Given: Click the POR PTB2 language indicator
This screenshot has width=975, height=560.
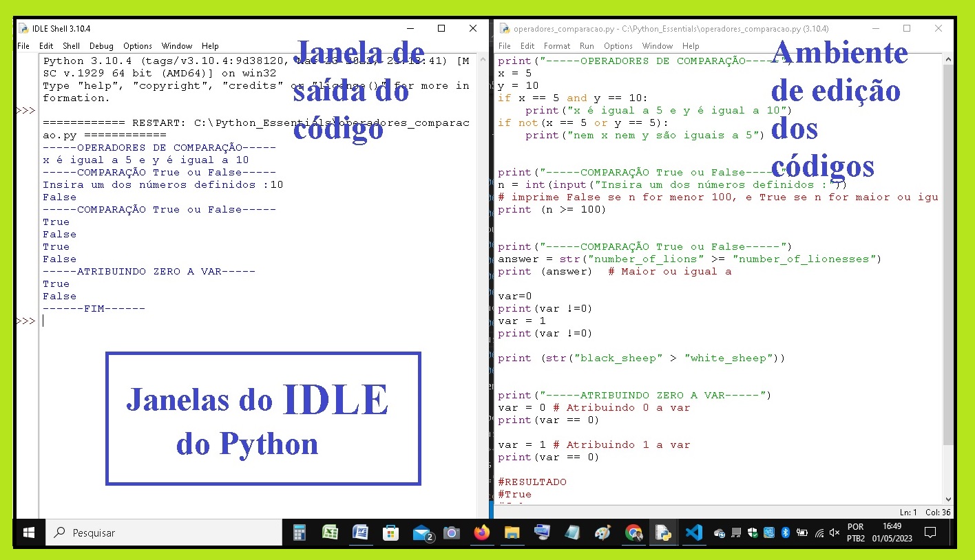Looking at the screenshot, I should click(856, 532).
